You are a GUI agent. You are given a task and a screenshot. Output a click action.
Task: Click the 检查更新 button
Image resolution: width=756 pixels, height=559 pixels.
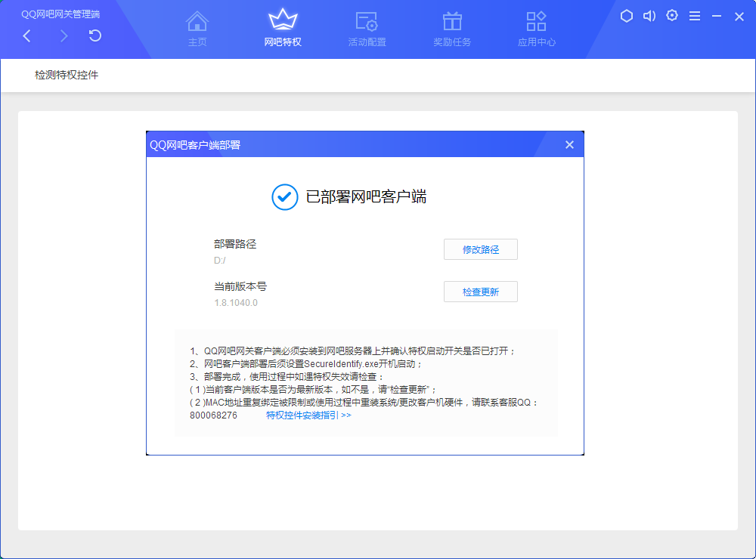(x=480, y=292)
